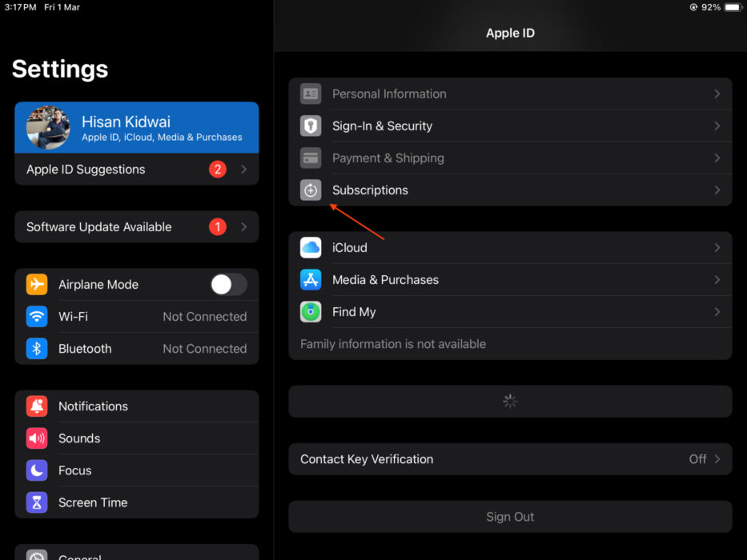
Task: Click the Wi-Fi icon in the sidebar
Action: tap(35, 317)
